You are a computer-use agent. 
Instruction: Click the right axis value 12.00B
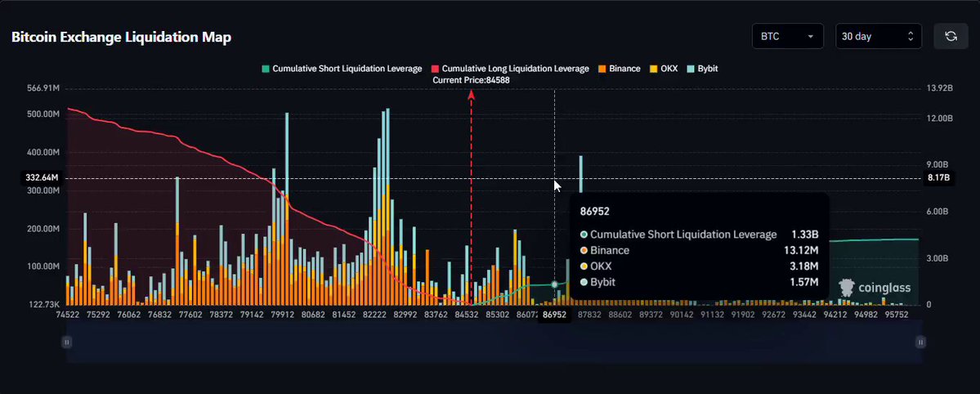coord(938,119)
